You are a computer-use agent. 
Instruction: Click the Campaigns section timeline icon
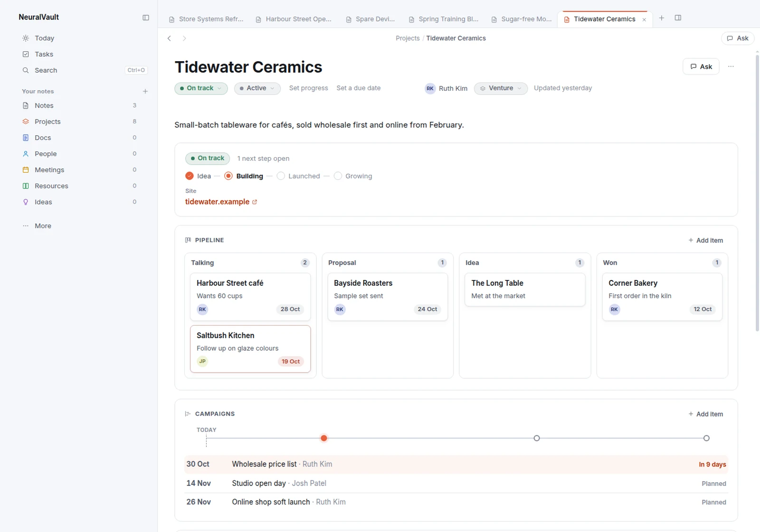coord(188,414)
